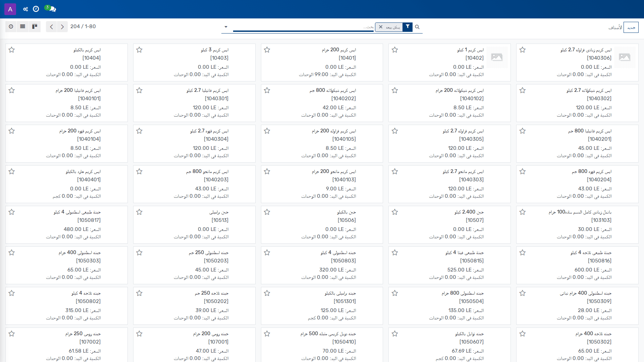The image size is (644, 362).
Task: Open image thumbnail of product [10402]
Action: pyautogui.click(x=497, y=57)
